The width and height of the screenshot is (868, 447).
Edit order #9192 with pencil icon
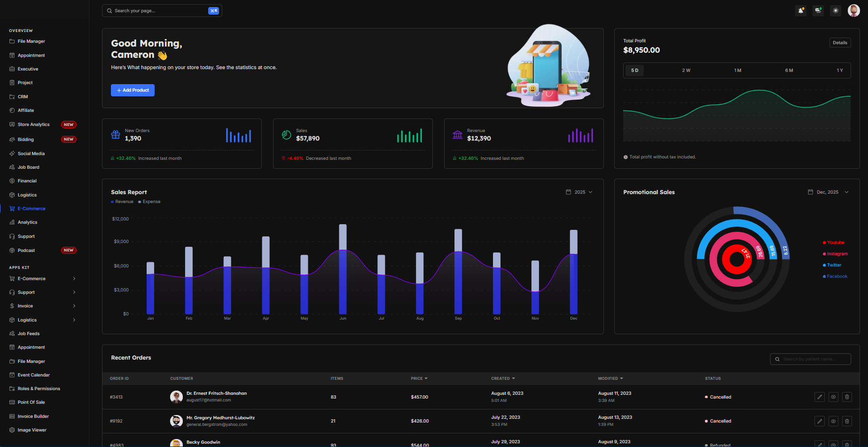click(x=820, y=421)
